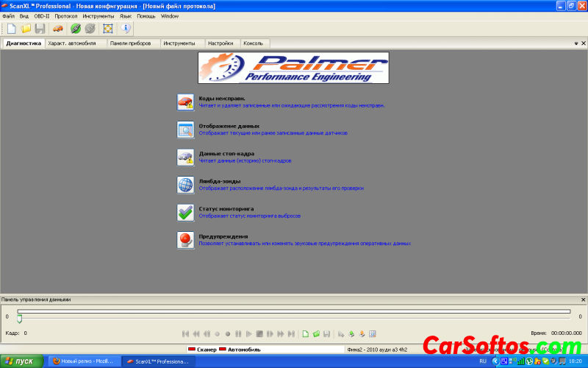Click the Предупреждения red alert icon
The width and height of the screenshot is (588, 368).
[185, 240]
